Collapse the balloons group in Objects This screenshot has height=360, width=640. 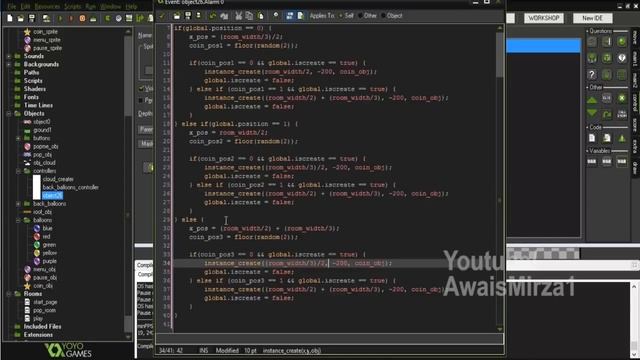click(18, 220)
